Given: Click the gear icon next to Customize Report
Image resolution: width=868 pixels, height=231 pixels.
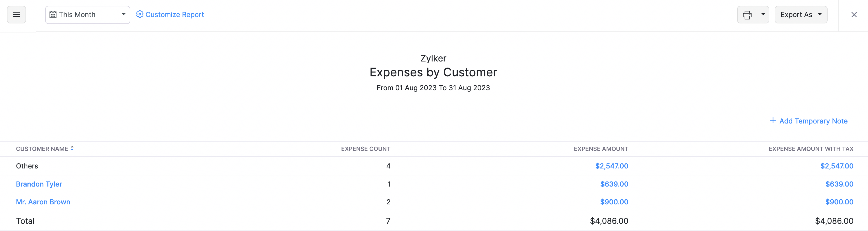Looking at the screenshot, I should (140, 14).
